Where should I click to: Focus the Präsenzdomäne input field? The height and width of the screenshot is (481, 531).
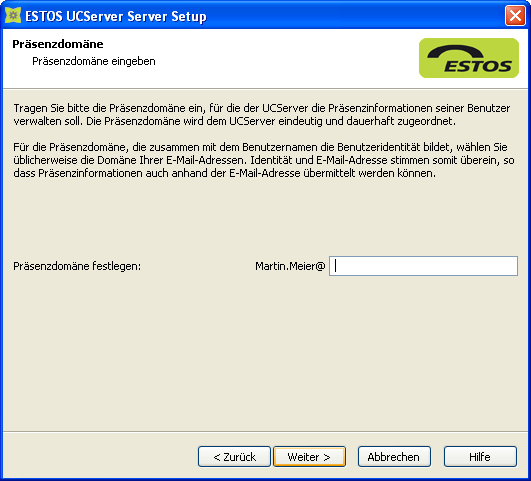click(423, 266)
